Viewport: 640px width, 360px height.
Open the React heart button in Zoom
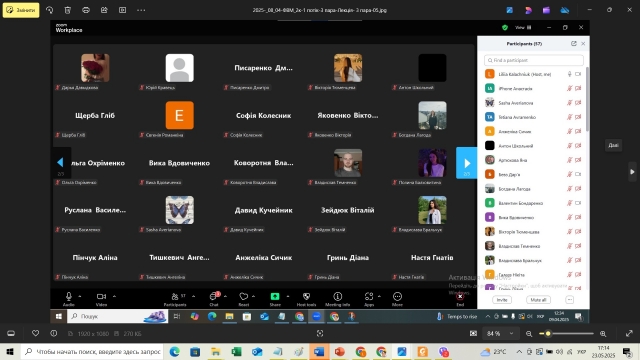[244, 299]
